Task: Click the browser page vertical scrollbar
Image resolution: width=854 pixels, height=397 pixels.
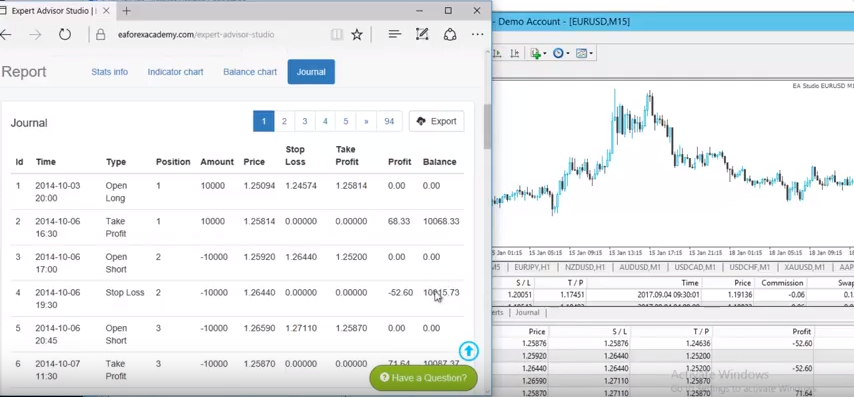Action: 487,218
